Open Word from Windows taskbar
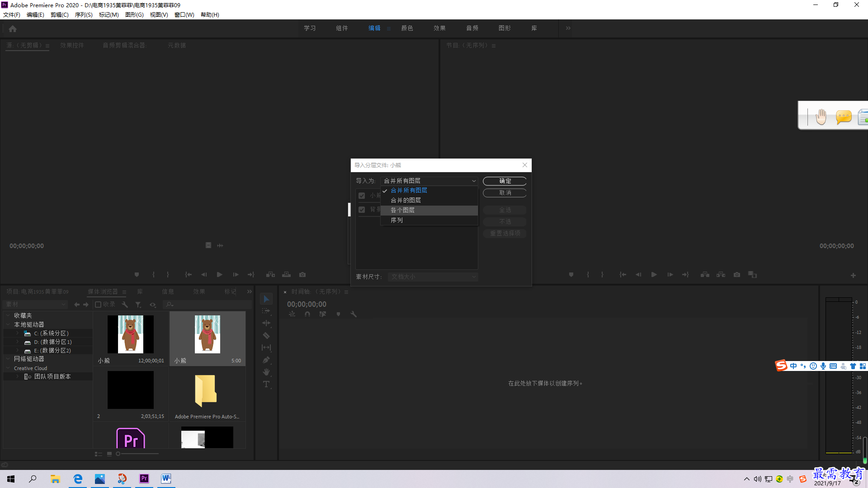Image resolution: width=868 pixels, height=488 pixels. [x=166, y=479]
